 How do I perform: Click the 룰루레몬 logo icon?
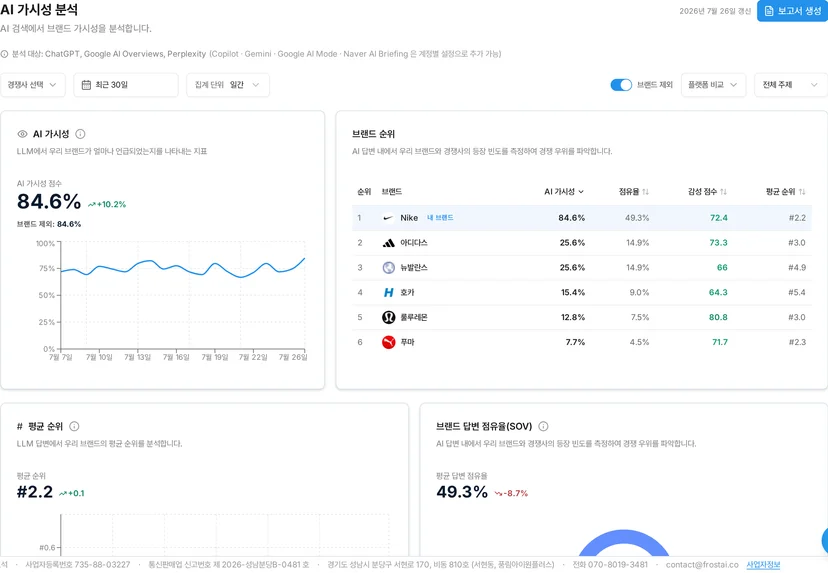tap(388, 317)
